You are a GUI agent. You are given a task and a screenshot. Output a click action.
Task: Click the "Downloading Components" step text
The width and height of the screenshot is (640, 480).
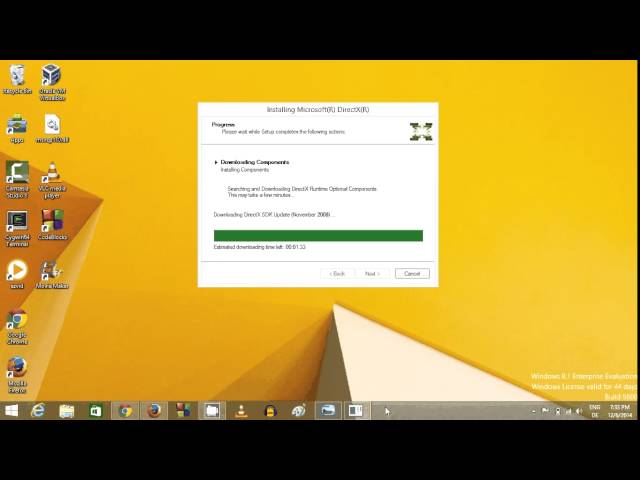[255, 162]
